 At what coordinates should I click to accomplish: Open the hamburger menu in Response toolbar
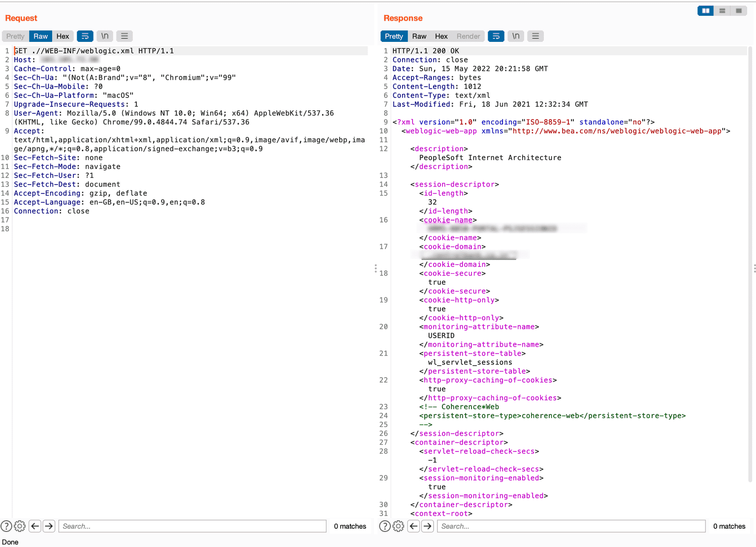(535, 36)
